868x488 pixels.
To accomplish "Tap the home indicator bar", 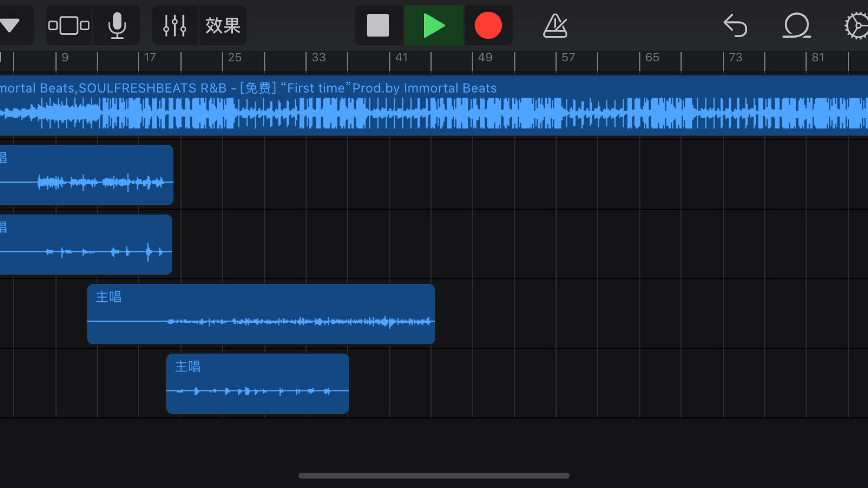I will pos(434,476).
